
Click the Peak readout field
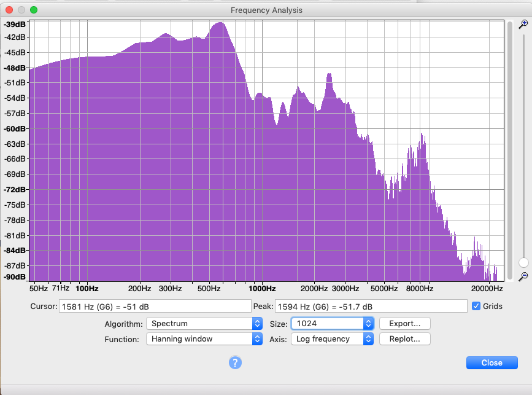[x=371, y=307]
